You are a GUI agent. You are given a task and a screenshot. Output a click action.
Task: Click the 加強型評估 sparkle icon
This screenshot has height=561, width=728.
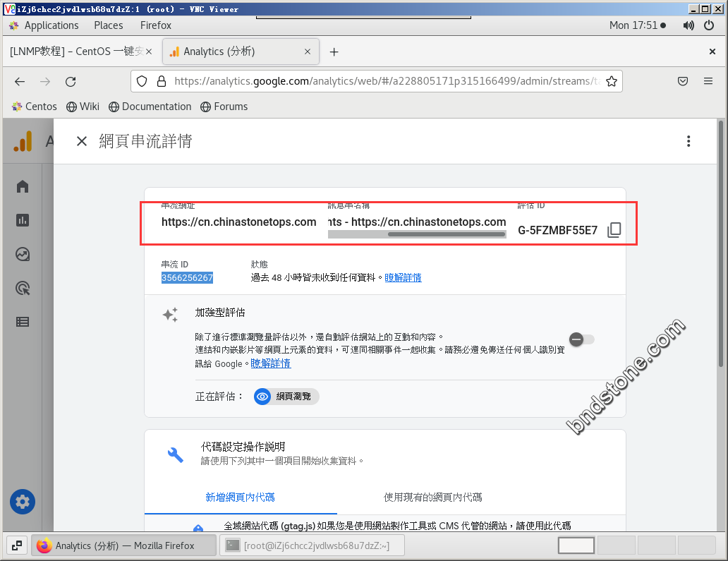171,315
